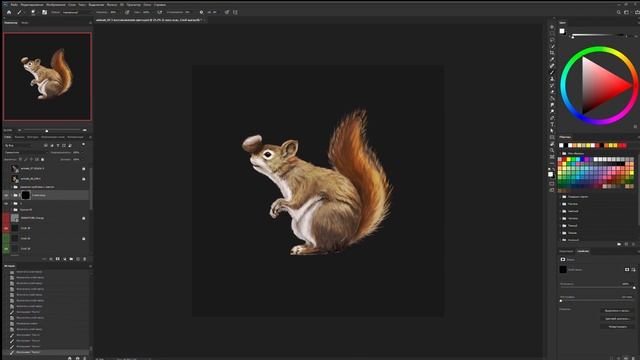
Task: Open the brush settings panel icon in options bar
Action: pos(44,12)
